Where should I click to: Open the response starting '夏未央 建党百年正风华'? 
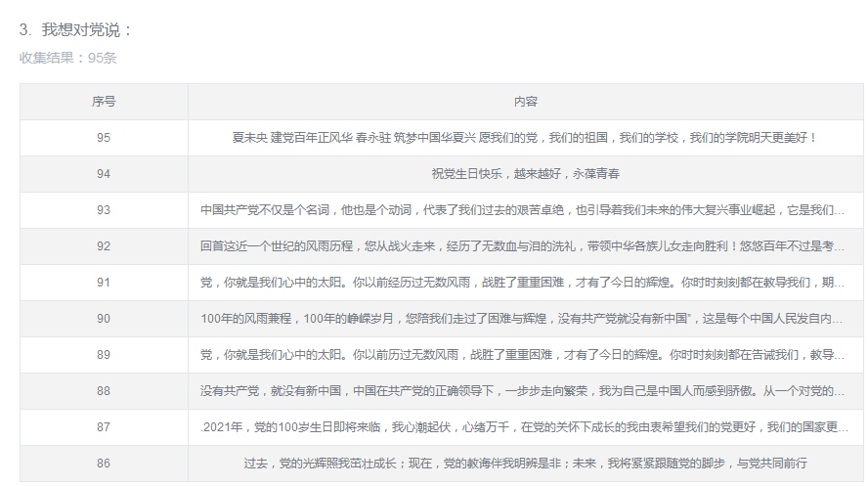(525, 138)
